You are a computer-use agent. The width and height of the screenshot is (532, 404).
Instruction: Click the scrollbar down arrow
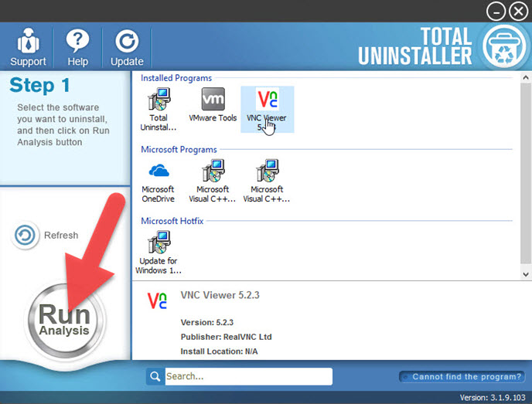coord(526,274)
